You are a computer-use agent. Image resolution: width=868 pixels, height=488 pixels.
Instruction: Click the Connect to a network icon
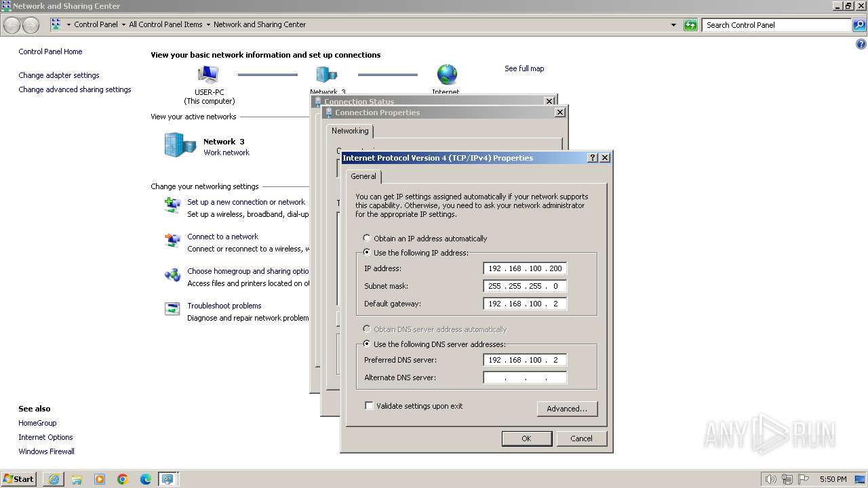pos(173,240)
